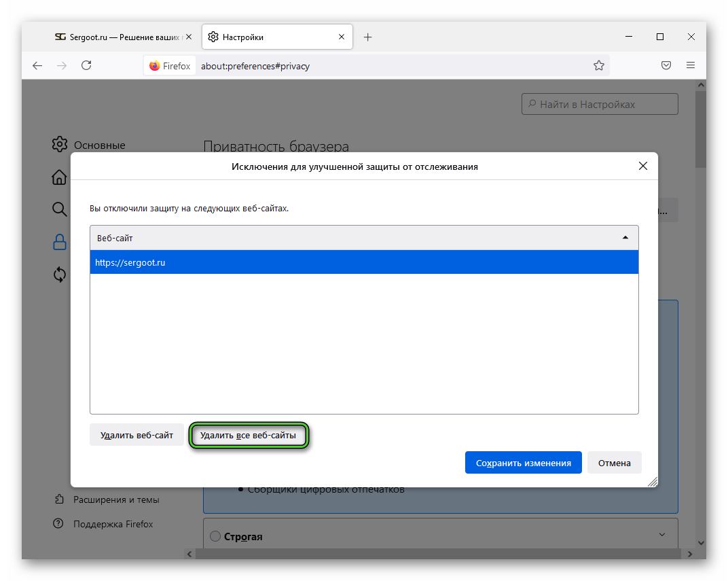
Task: Click Удалить все веб-сайты button
Action: pos(248,436)
